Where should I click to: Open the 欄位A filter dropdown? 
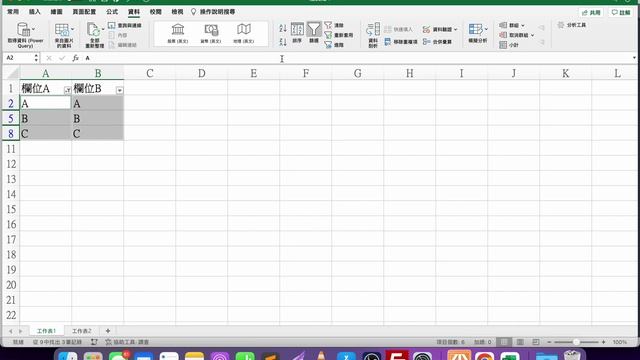coord(67,90)
